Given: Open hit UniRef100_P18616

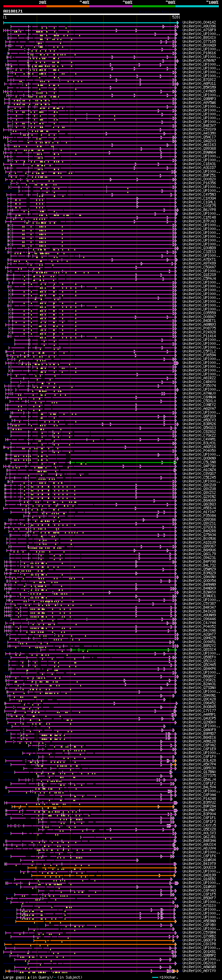Looking at the screenshot, I should [199, 53].
